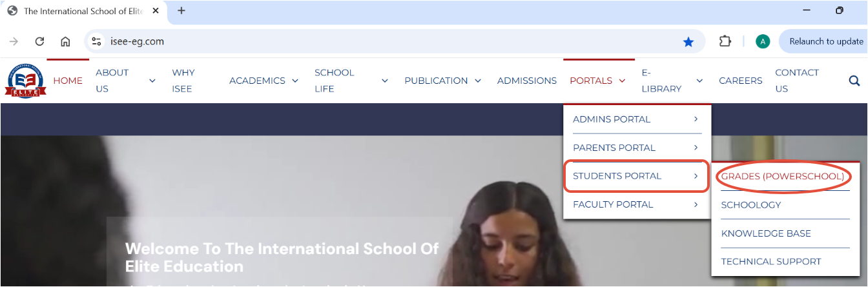Click the ABOUT US menu label

(112, 81)
